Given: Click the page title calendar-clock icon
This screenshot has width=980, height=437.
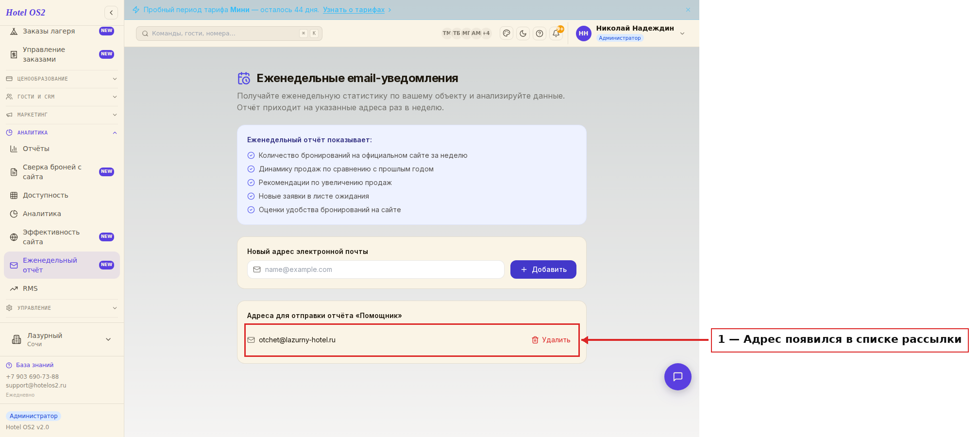Looking at the screenshot, I should pos(244,78).
